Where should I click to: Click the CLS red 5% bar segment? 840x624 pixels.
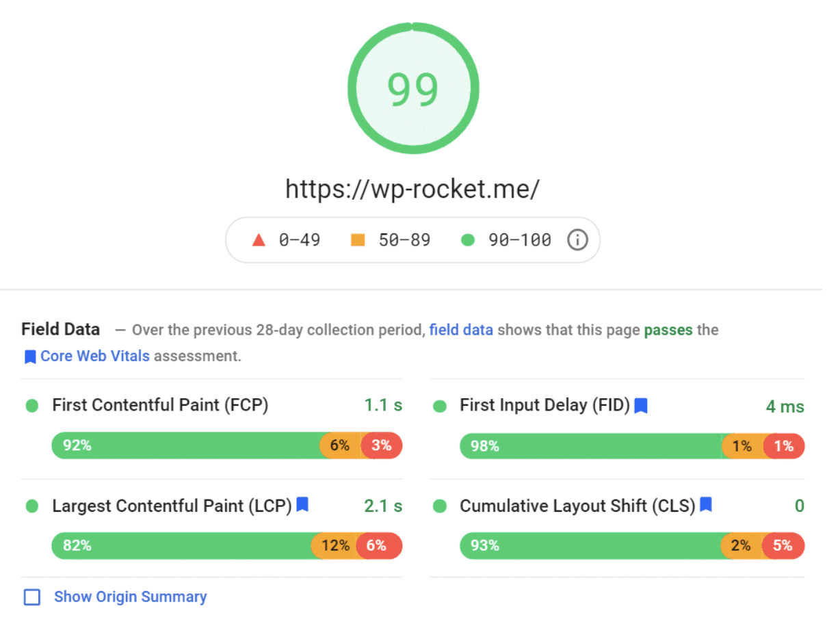(x=783, y=545)
